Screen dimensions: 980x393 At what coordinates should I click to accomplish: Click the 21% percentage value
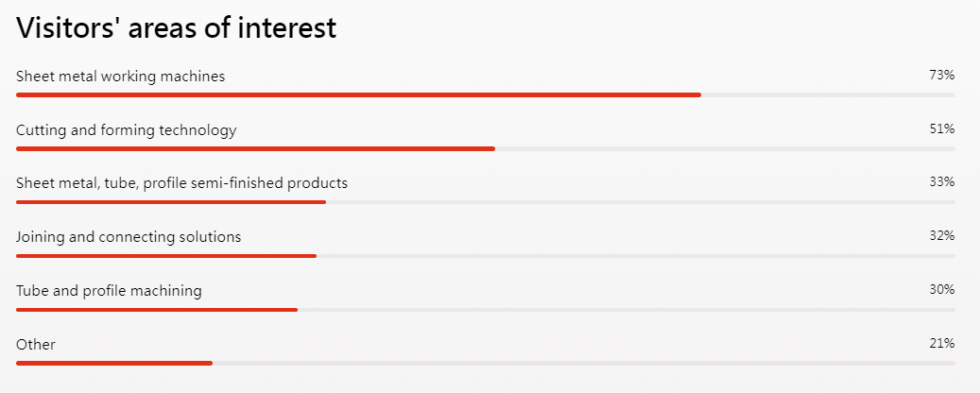click(942, 343)
